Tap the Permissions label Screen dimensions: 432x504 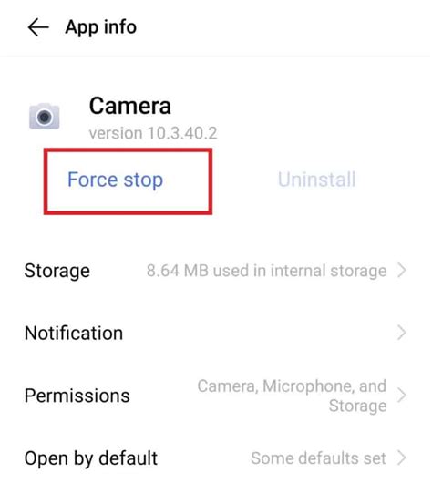point(77,396)
